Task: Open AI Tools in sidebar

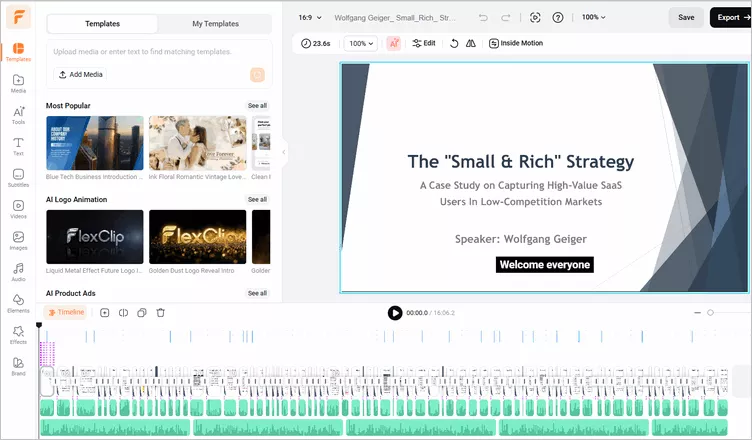Action: pyautogui.click(x=18, y=115)
